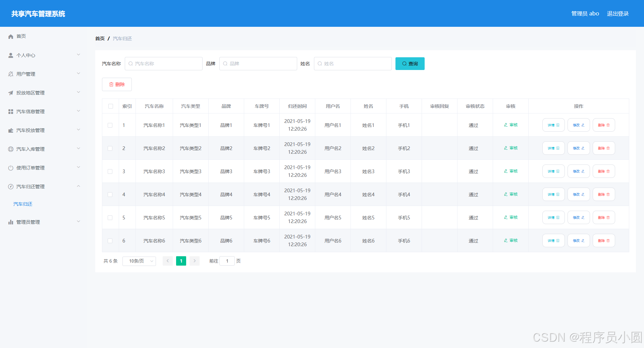Go to next page with right arrow

tap(194, 261)
